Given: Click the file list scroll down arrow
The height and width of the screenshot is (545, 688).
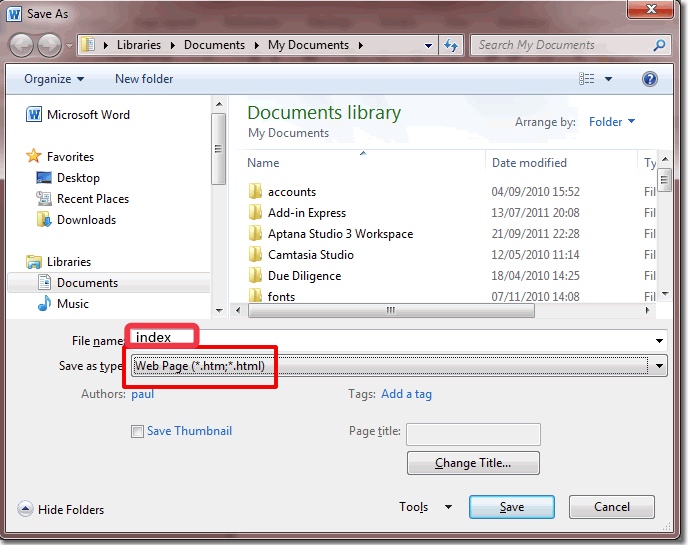Looking at the screenshot, I should click(665, 294).
